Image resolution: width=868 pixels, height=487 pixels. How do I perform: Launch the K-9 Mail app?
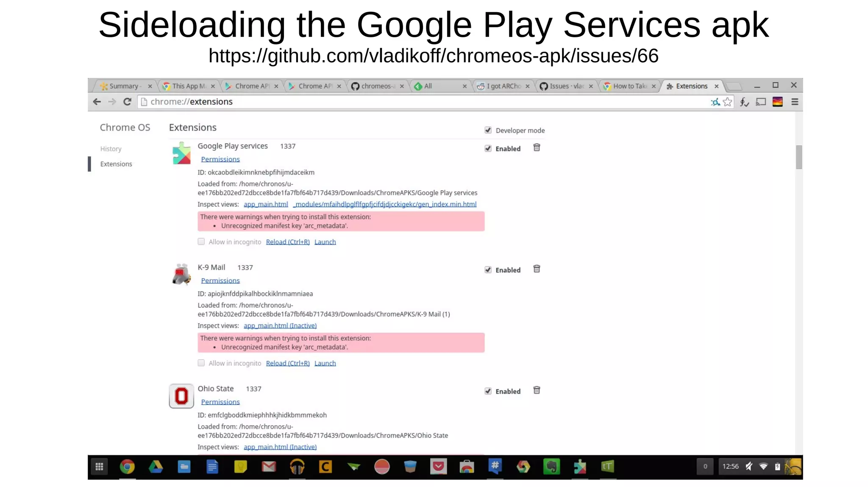point(325,363)
